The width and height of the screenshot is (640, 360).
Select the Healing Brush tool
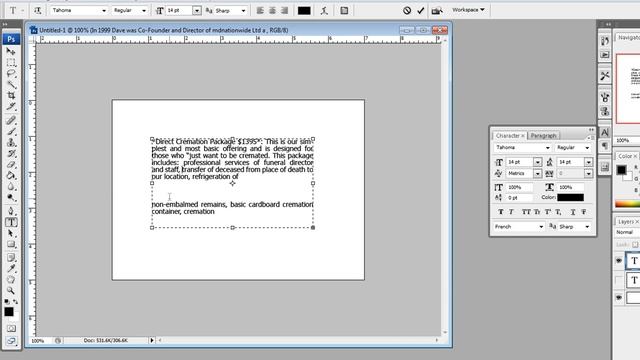pos(11,120)
